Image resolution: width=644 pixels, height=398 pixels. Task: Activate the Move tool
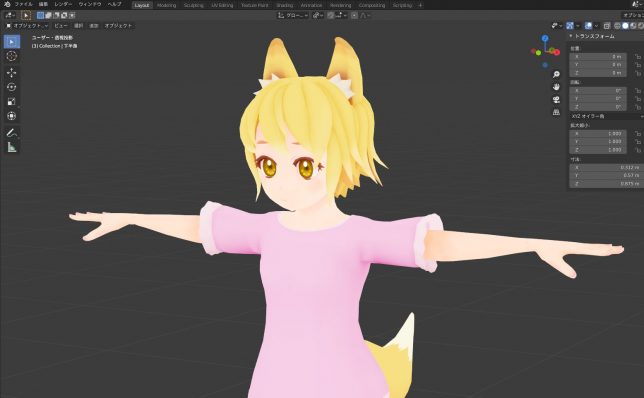[12, 73]
